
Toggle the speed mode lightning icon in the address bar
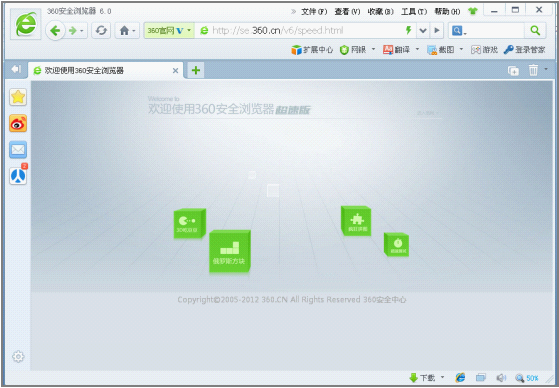tap(409, 30)
